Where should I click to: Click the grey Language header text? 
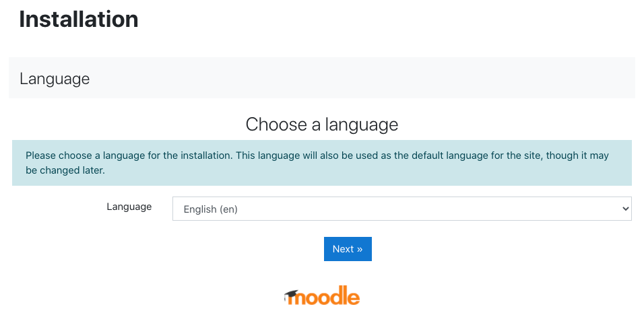coord(55,79)
